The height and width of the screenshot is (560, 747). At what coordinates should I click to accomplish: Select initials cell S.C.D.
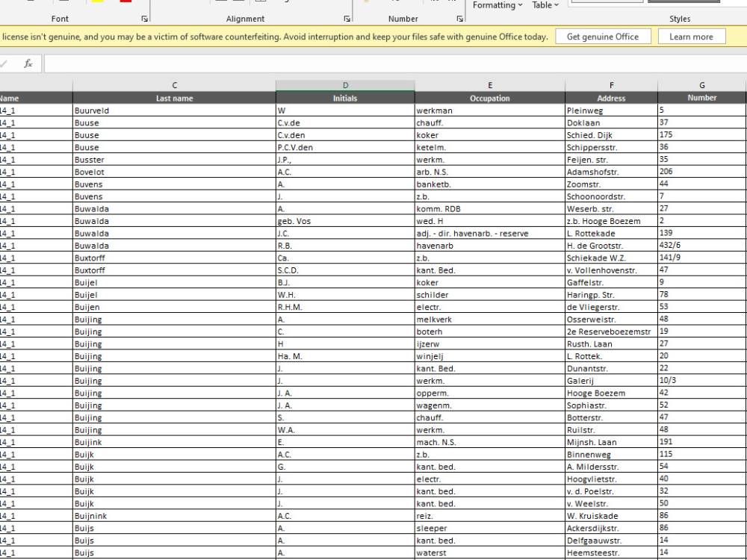pyautogui.click(x=345, y=270)
